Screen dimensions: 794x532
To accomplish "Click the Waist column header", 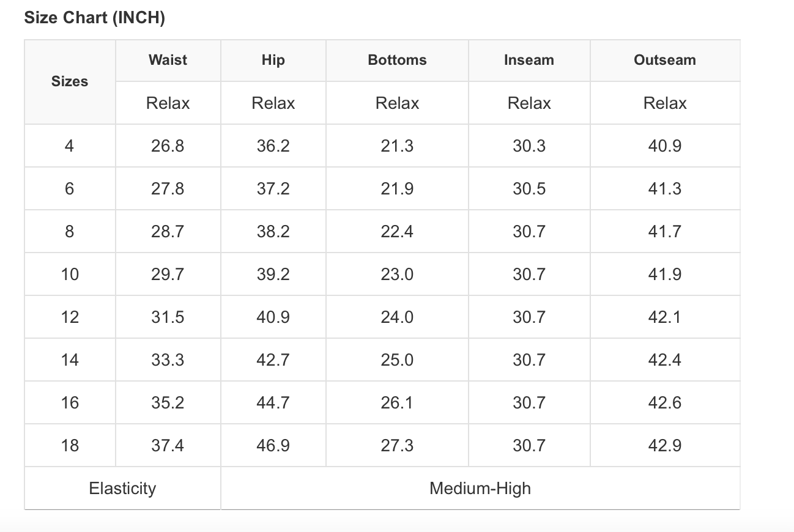I will pyautogui.click(x=168, y=60).
